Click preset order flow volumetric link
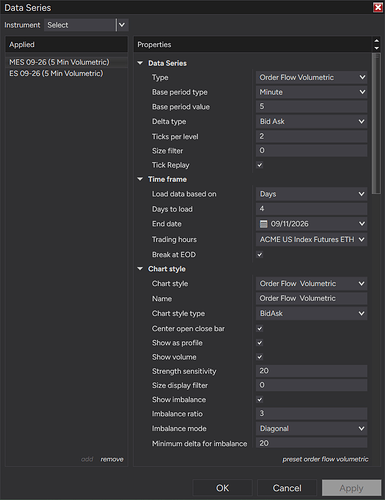Image resolution: width=385 pixels, height=500 pixels. tap(325, 459)
